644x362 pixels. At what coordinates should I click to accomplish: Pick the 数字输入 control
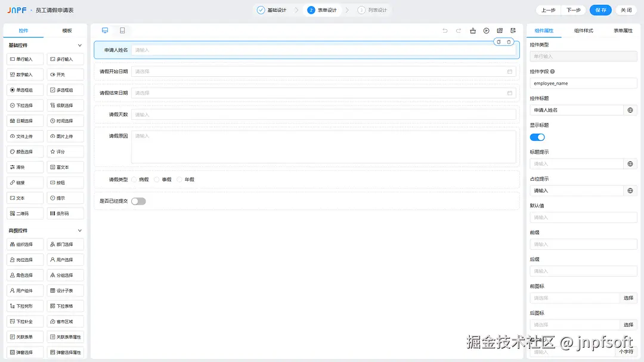(25, 75)
